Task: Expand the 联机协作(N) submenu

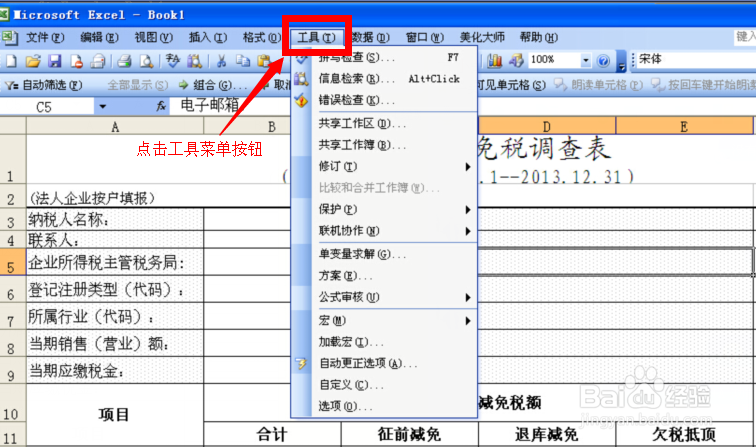Action: [384, 231]
